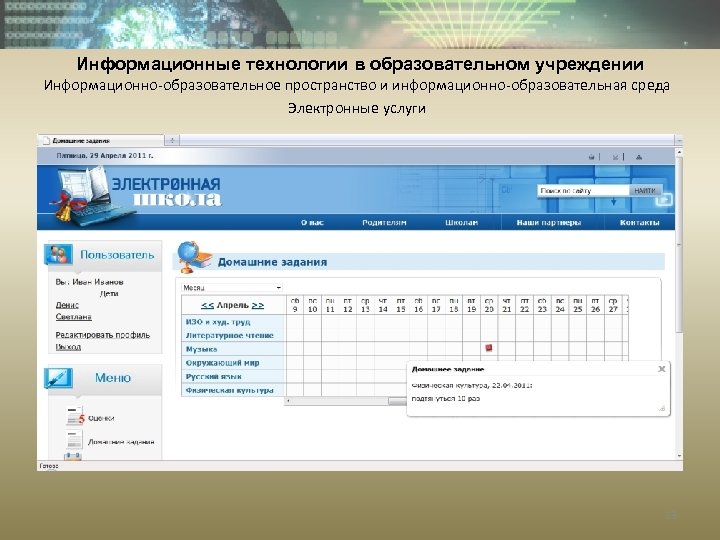Image resolution: width=720 pixels, height=540 pixels.
Task: Click the Поиск по сайту search field
Action: click(583, 191)
